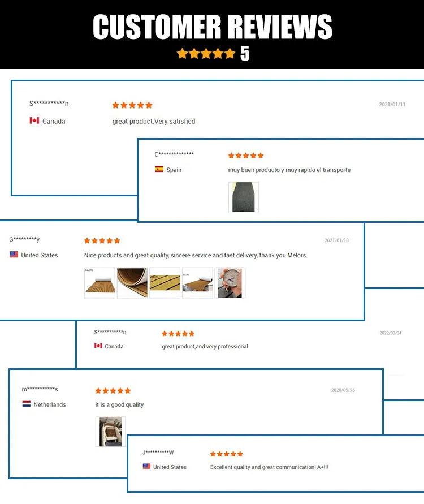Click the United States flag beside J**********W

146,467
